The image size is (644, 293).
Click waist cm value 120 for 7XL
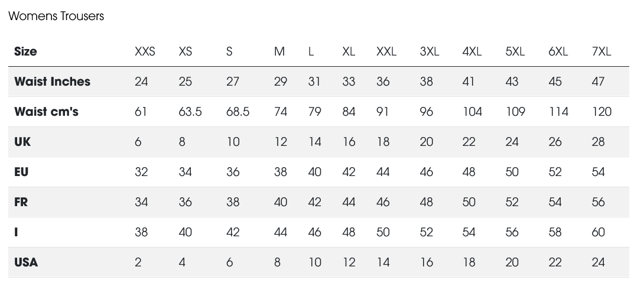(601, 112)
